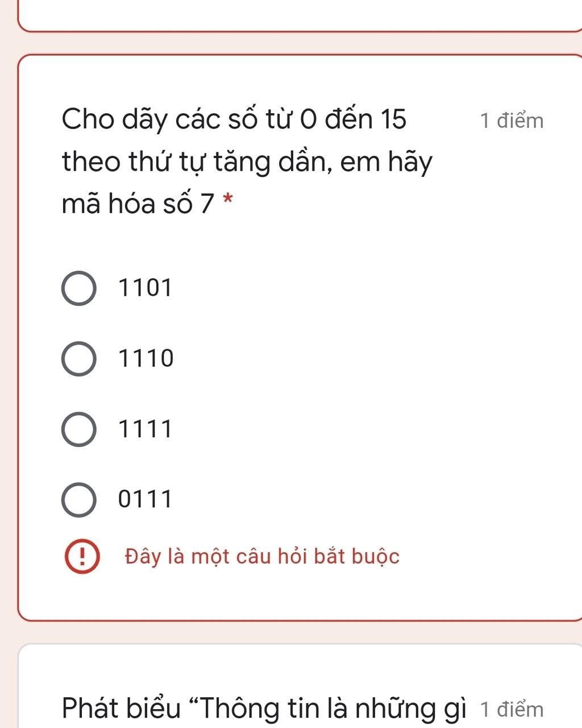Click the 1111 option label text

[145, 429]
